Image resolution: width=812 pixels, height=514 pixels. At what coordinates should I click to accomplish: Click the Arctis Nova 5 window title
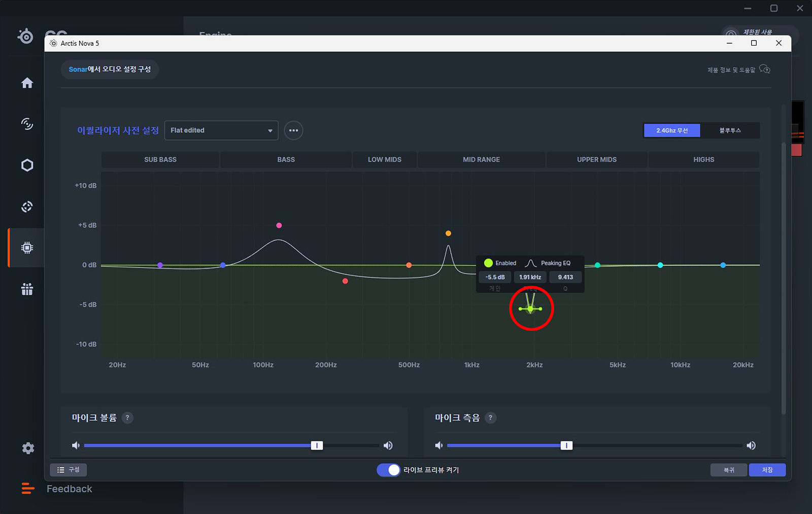[x=80, y=43]
